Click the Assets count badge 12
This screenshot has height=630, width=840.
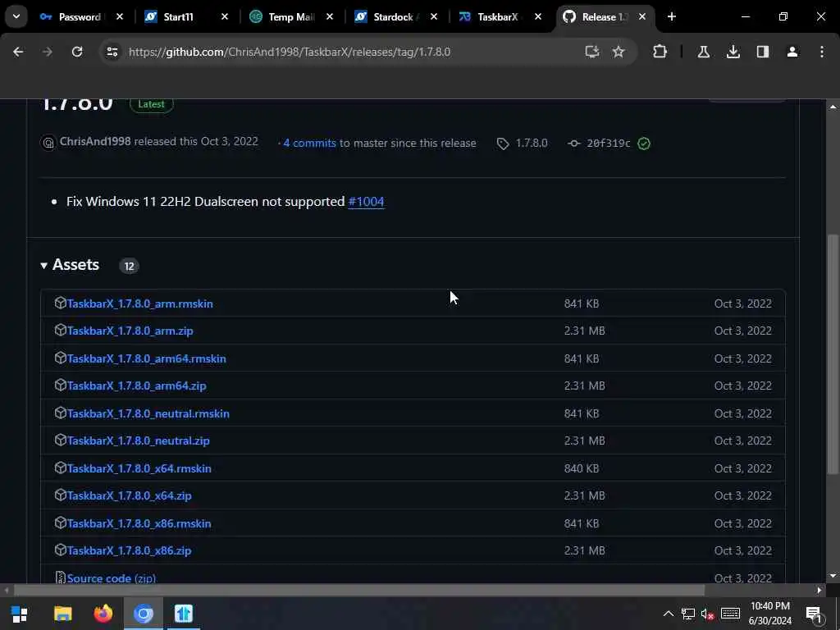129,266
